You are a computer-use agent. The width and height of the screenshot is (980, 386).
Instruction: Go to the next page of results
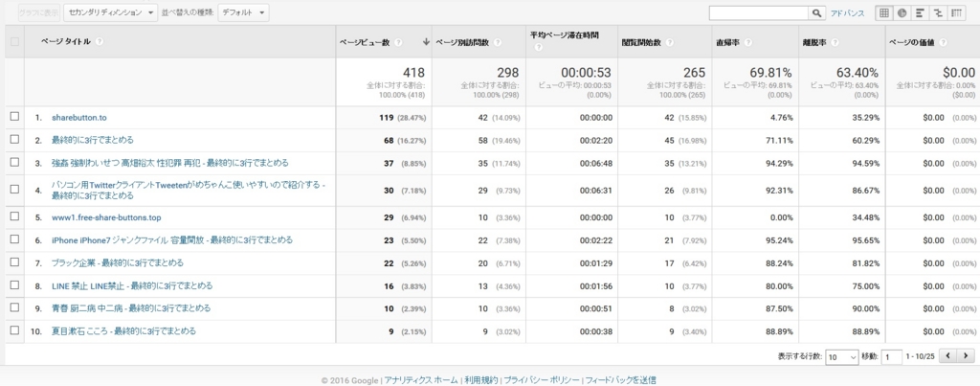967,356
